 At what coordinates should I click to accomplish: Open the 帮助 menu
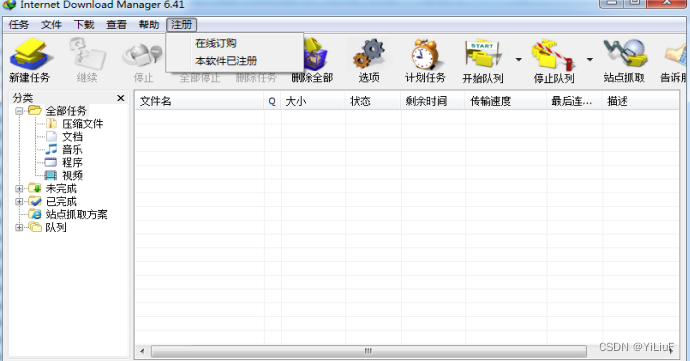tap(149, 25)
